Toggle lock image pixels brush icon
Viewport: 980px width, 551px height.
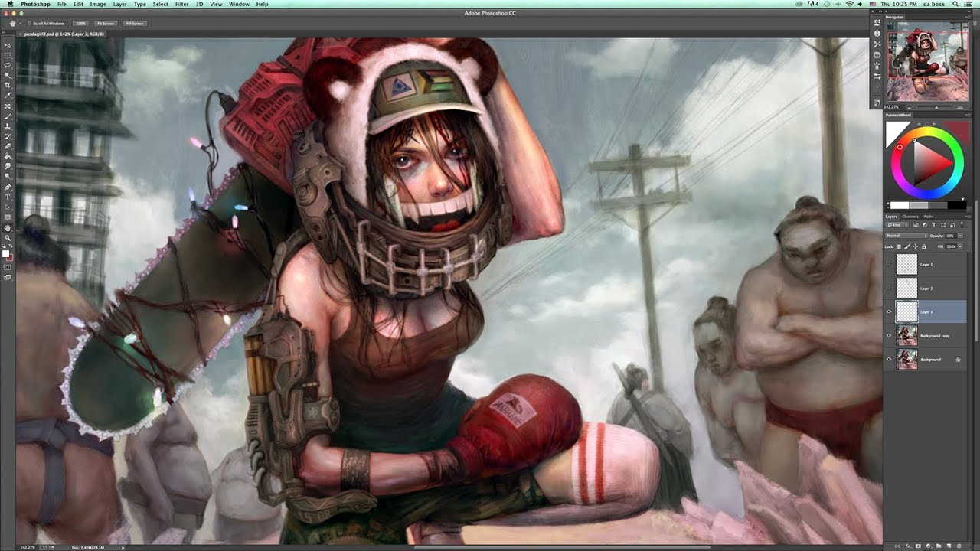(907, 246)
